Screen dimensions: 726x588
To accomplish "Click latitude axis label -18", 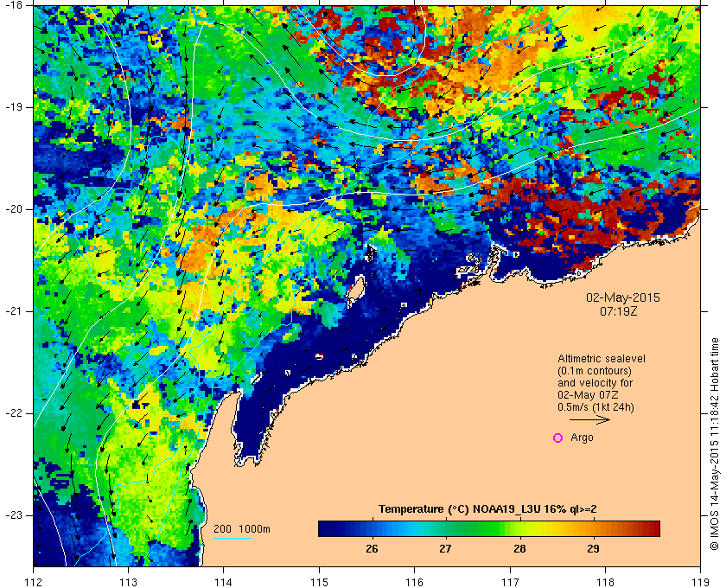I will (x=12, y=5).
